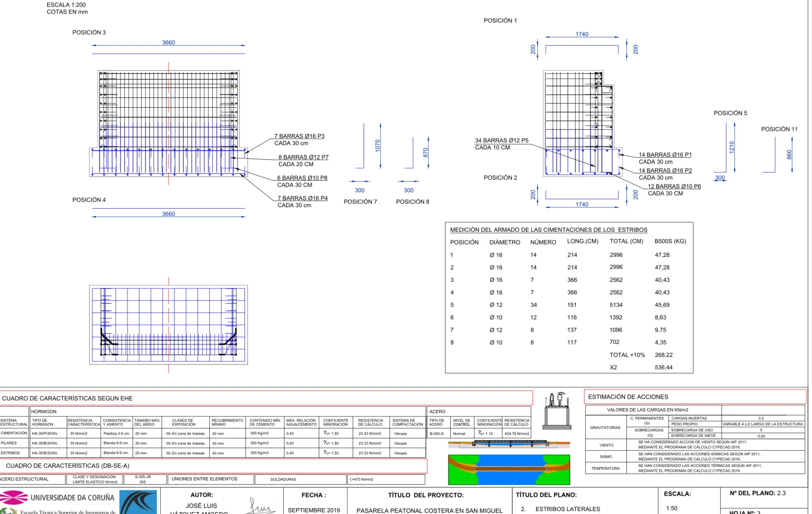Select the 268,22 TOTAL +10% value
Image resolution: width=812 pixels, height=514 pixels.
tap(664, 355)
